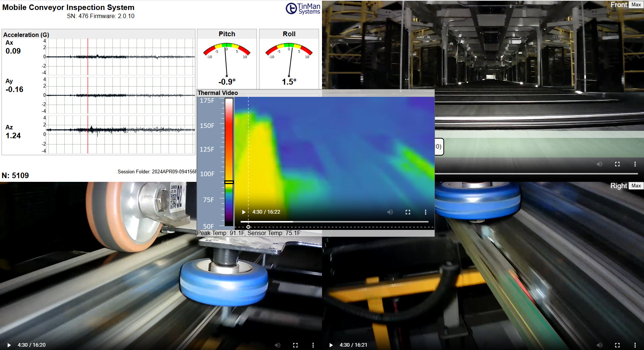This screenshot has height=350, width=644.
Task: Click the TinMan Systems logo
Action: point(303,10)
